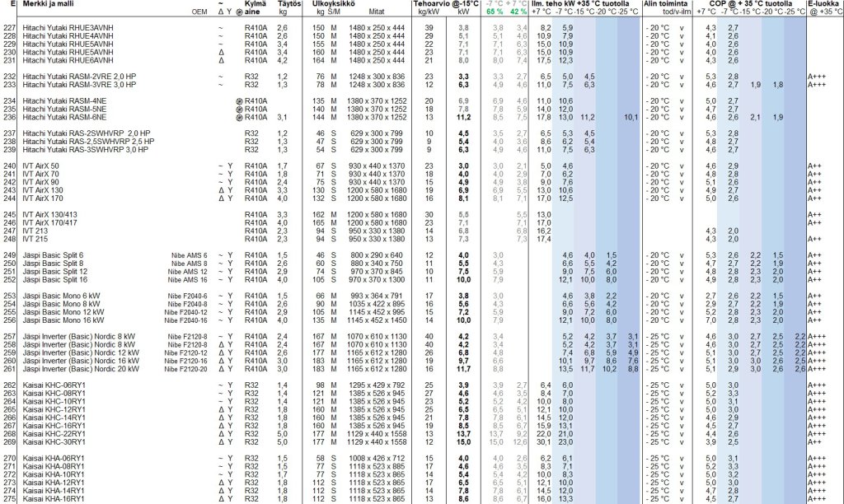Select the 'Ulkoyksikkö' column header
The height and width of the screenshot is (504, 844).
(x=333, y=4)
